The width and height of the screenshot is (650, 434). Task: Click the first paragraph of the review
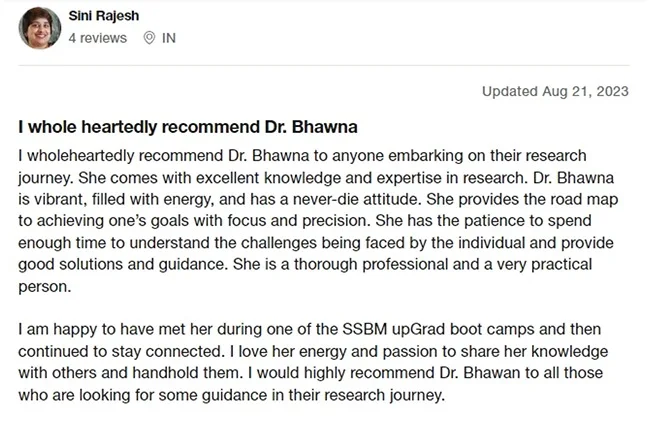coord(320,221)
